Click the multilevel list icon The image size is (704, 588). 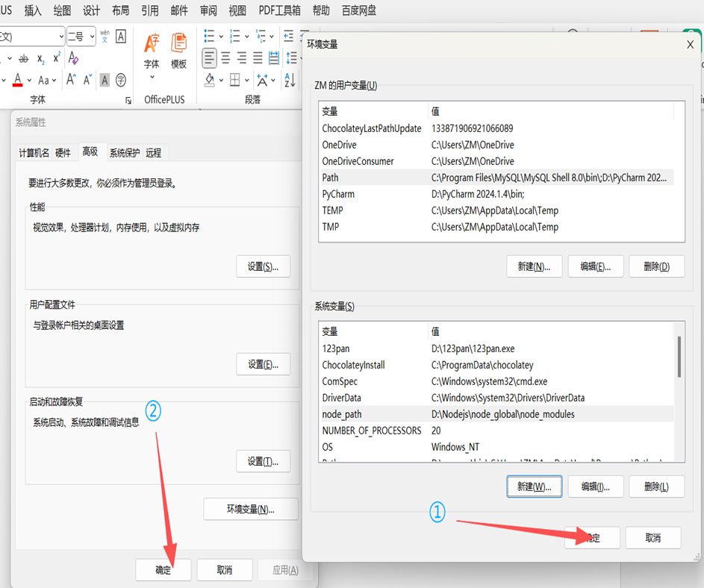click(x=261, y=36)
